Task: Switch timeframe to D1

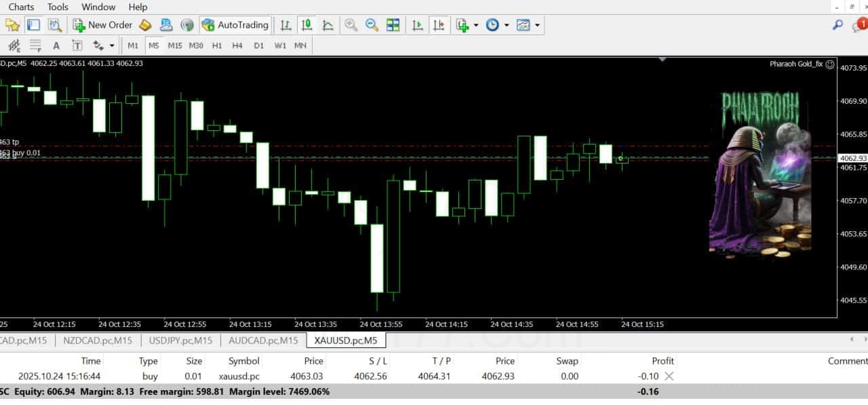Action: coord(258,45)
